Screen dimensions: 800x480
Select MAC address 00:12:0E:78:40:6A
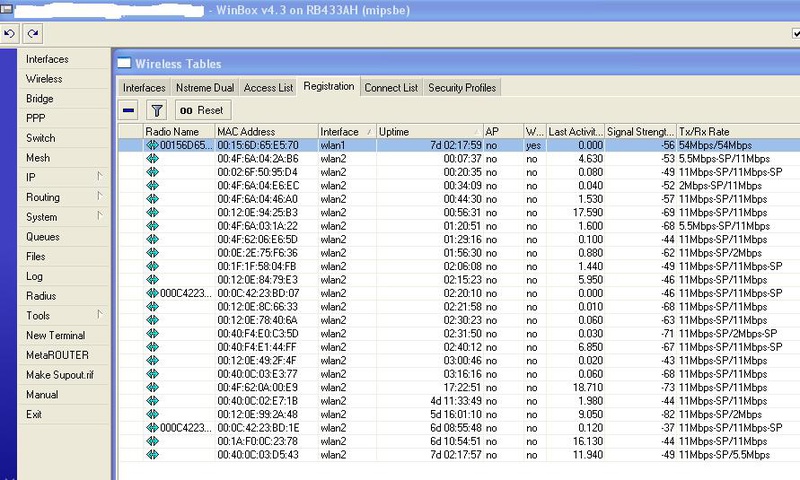point(258,320)
